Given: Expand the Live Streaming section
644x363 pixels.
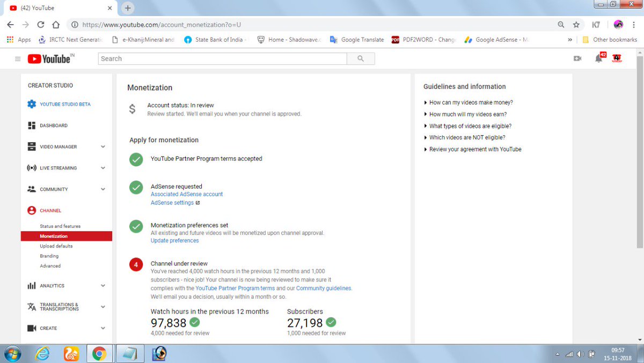Looking at the screenshot, I should pos(103,168).
